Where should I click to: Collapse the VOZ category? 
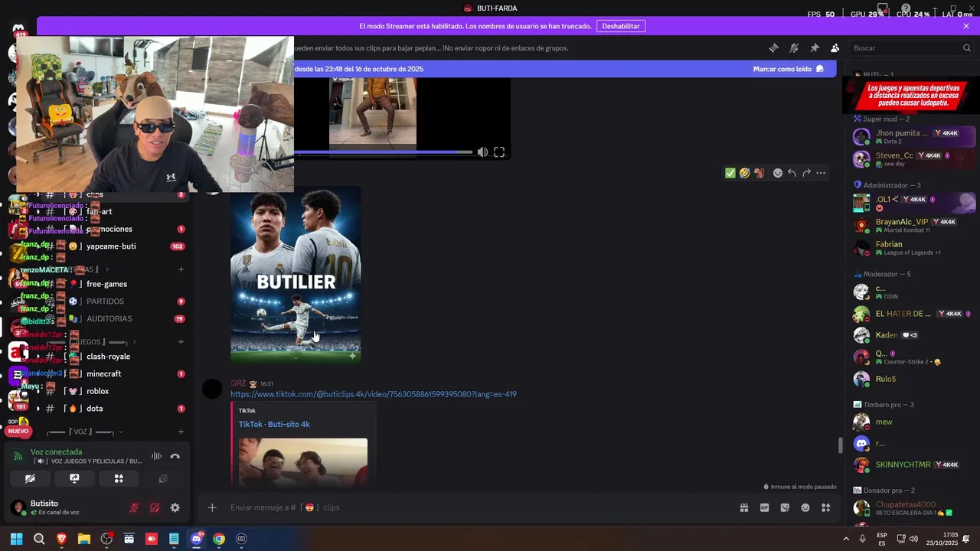(84, 432)
